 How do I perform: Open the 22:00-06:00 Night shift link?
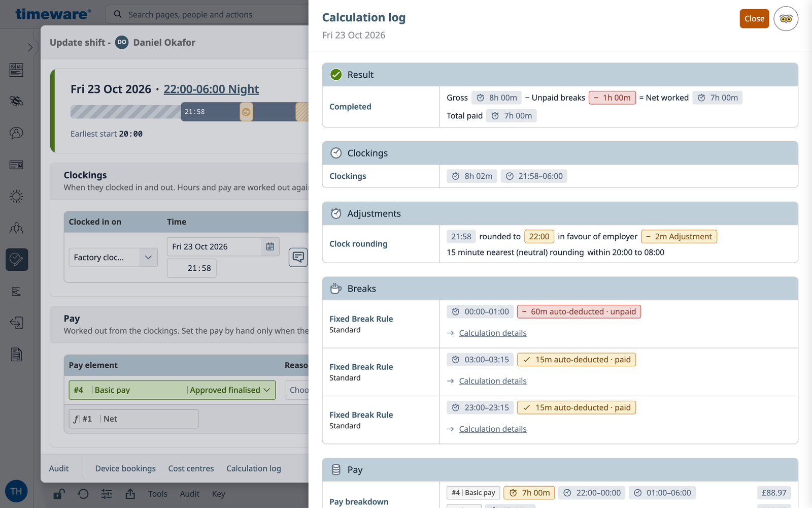click(x=211, y=89)
